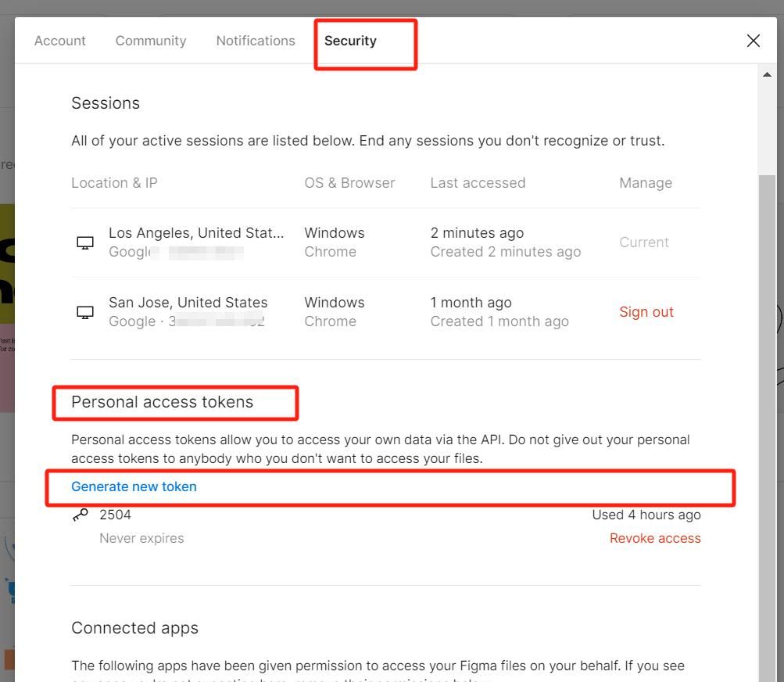Click the 'Connected apps' heading
Screen dimensions: 784x682
[134, 628]
